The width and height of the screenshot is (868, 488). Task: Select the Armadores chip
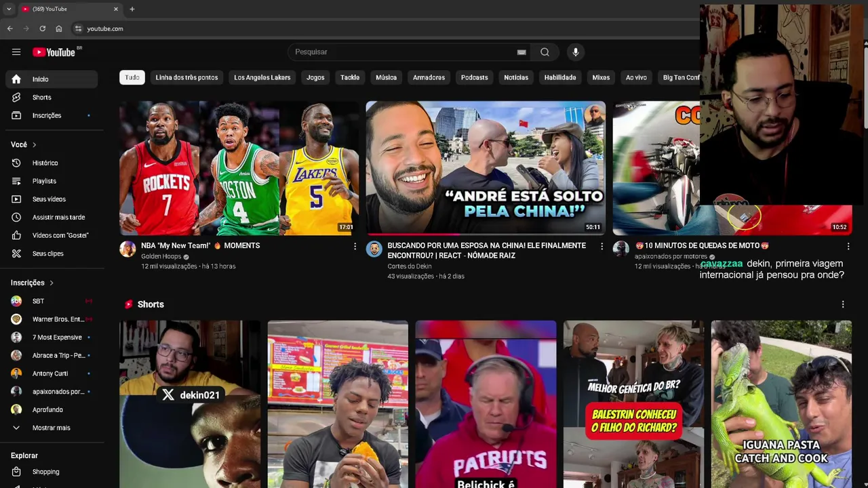coord(429,77)
